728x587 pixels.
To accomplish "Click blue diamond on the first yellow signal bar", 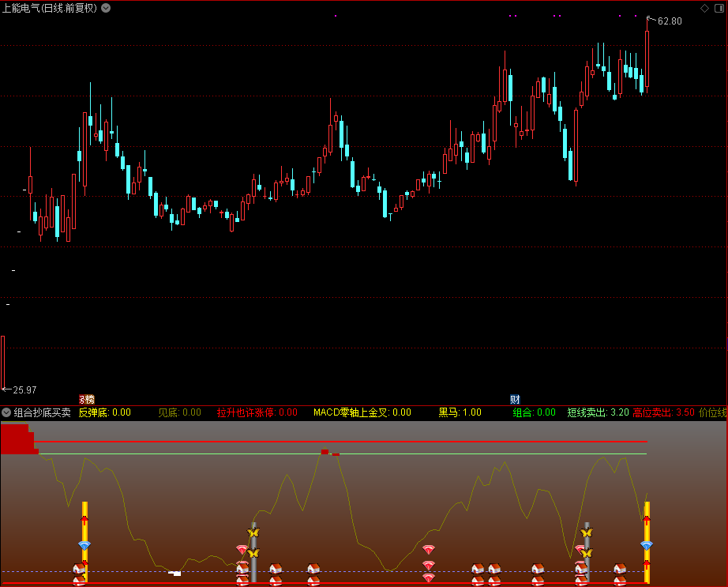I will [84, 545].
